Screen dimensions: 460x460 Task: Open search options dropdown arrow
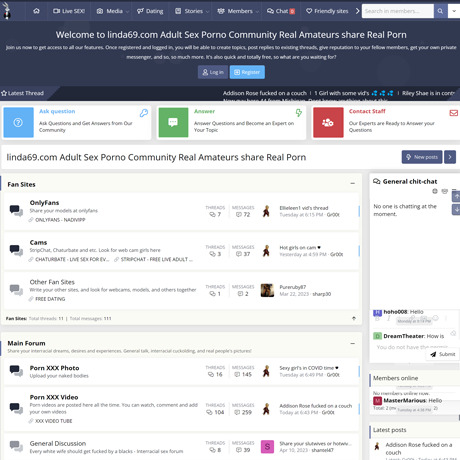tap(454, 11)
